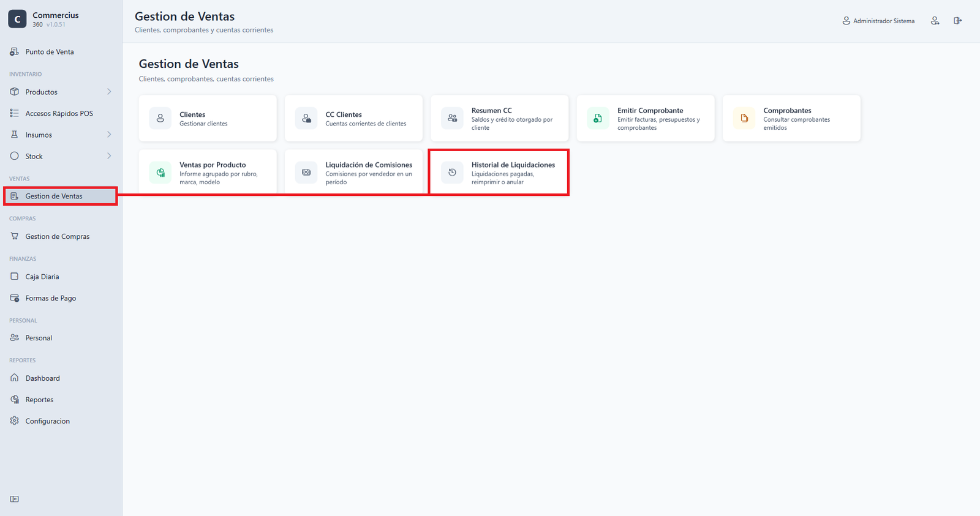Click the Dashboard home icon
Screen dimensions: 980x516
14,378
